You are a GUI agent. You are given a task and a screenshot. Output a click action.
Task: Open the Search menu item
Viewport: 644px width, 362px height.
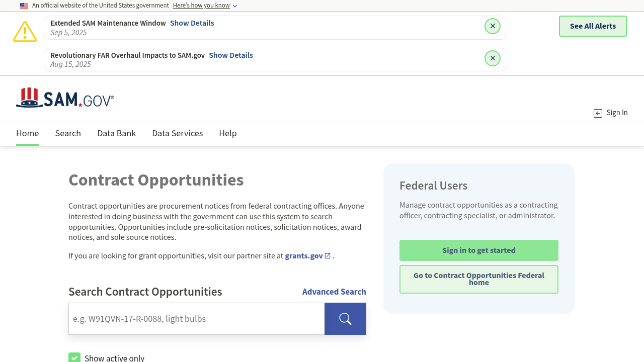click(x=68, y=133)
